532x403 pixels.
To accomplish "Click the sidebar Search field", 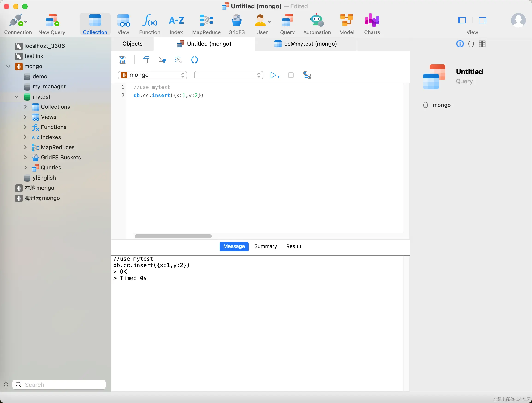I will 62,385.
